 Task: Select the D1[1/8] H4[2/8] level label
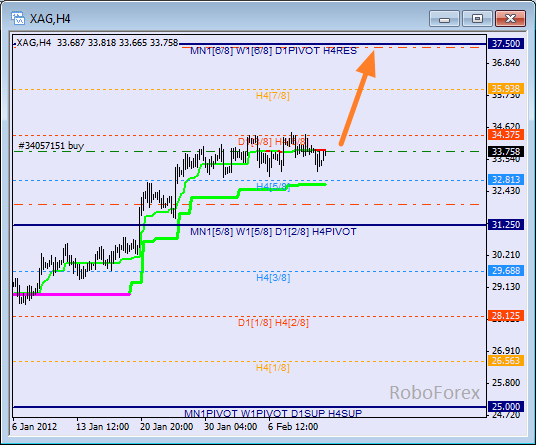coord(273,323)
